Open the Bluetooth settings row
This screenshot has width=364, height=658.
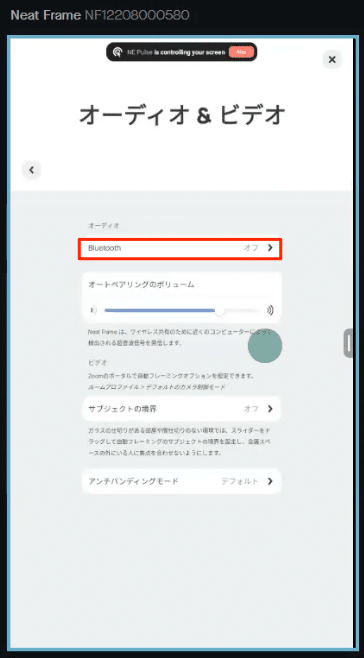[180, 248]
